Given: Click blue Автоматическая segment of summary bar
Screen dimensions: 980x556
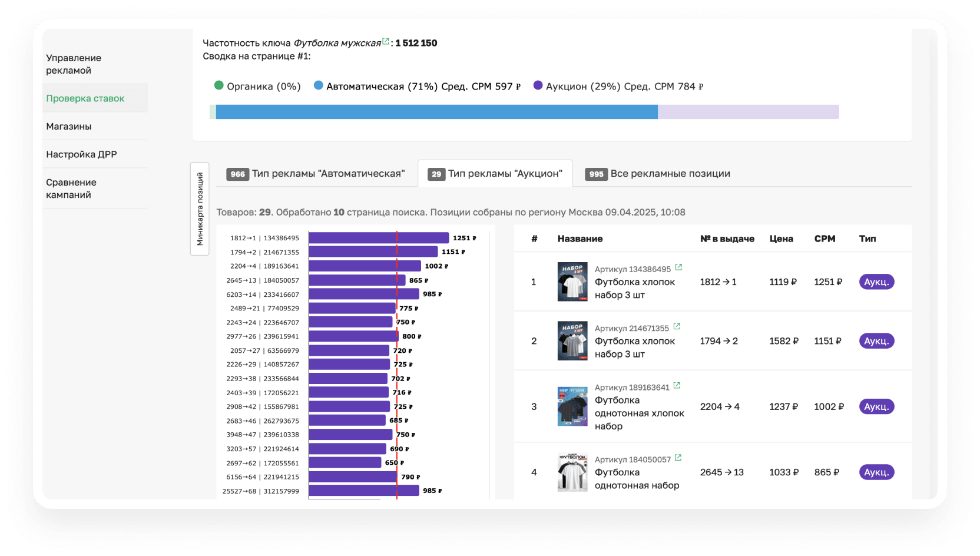Looking at the screenshot, I should 436,112.
